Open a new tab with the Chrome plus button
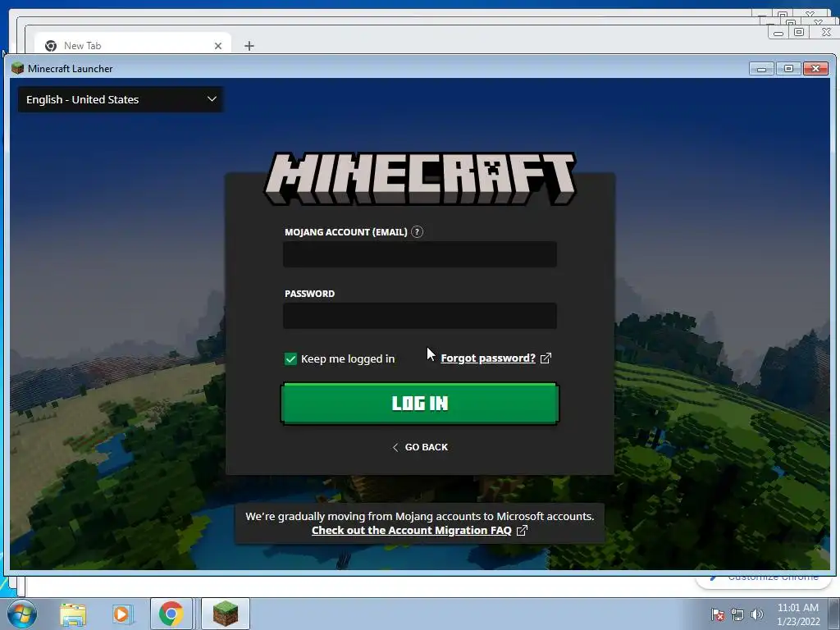This screenshot has width=840, height=630. click(x=249, y=46)
